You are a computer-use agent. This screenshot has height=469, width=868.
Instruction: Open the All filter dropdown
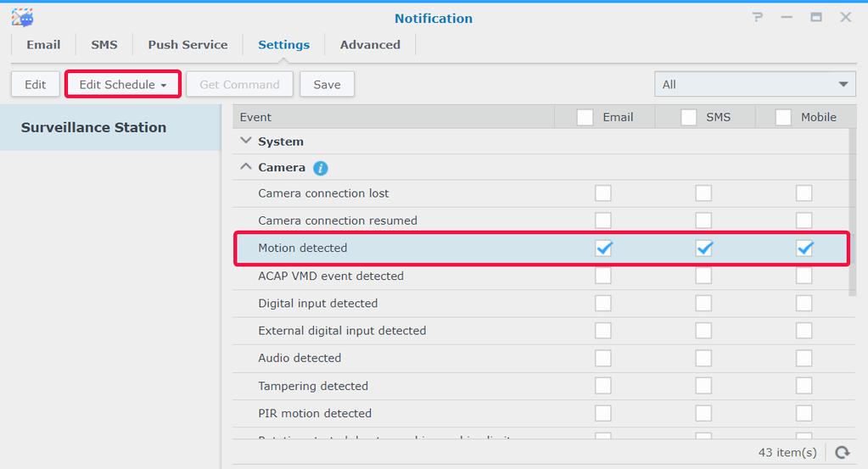point(755,85)
